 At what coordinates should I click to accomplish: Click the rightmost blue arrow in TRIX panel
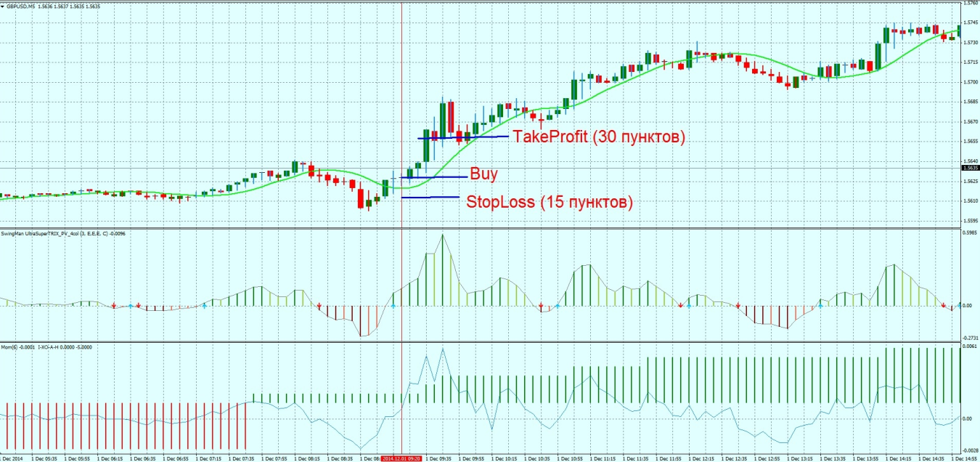(960, 305)
